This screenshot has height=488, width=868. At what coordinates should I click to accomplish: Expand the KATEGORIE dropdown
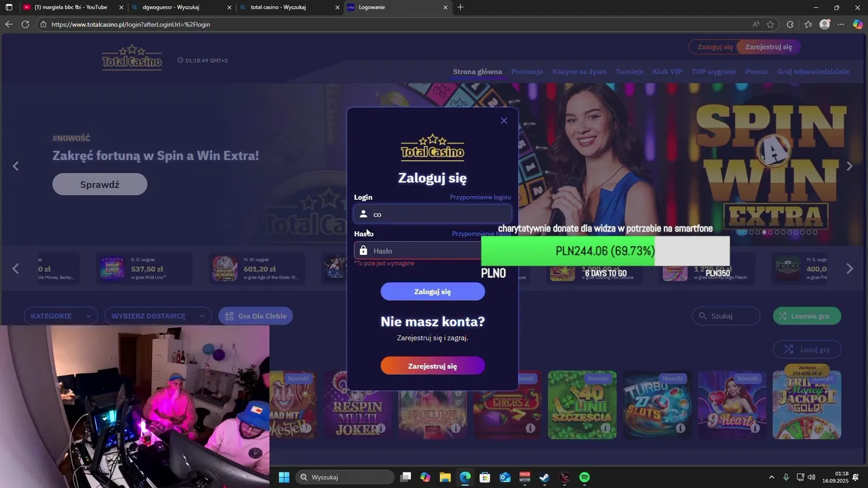tap(61, 316)
